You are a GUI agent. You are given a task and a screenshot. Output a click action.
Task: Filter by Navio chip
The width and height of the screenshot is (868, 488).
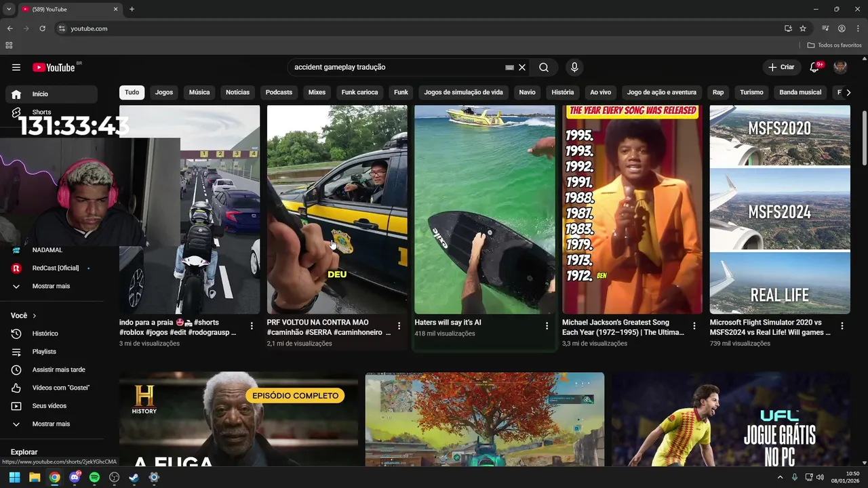click(527, 92)
